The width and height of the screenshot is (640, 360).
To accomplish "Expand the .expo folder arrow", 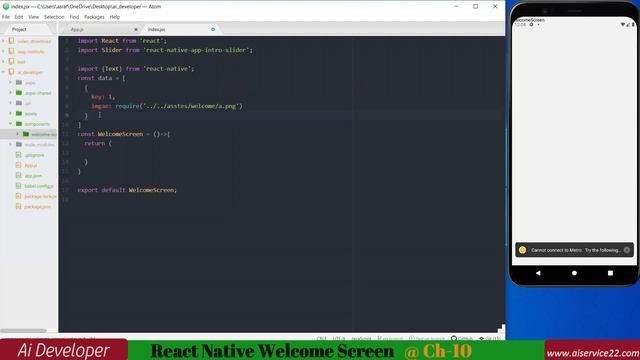I will coord(11,82).
